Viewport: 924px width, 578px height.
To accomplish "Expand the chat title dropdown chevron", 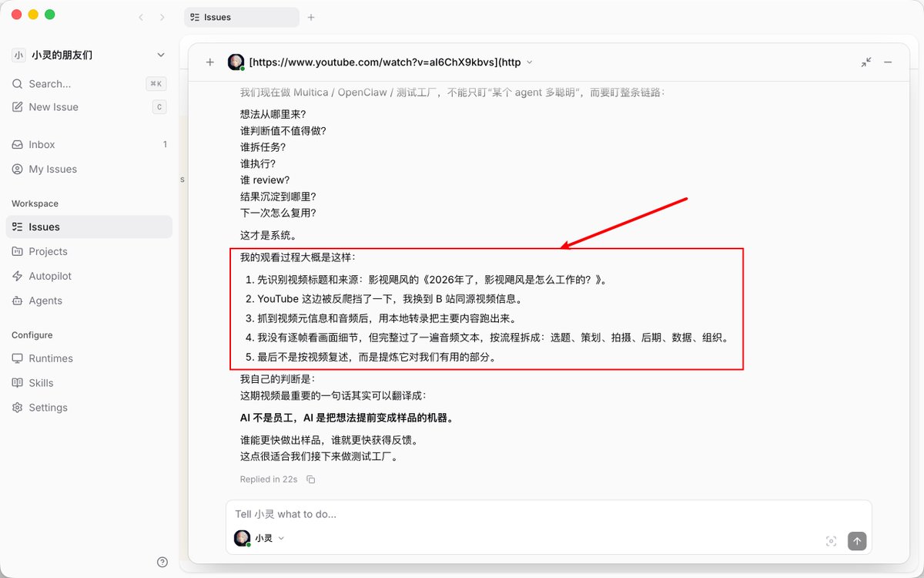I will click(529, 62).
